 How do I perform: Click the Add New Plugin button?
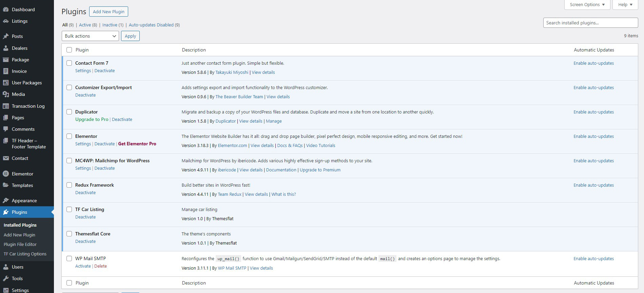click(x=109, y=12)
